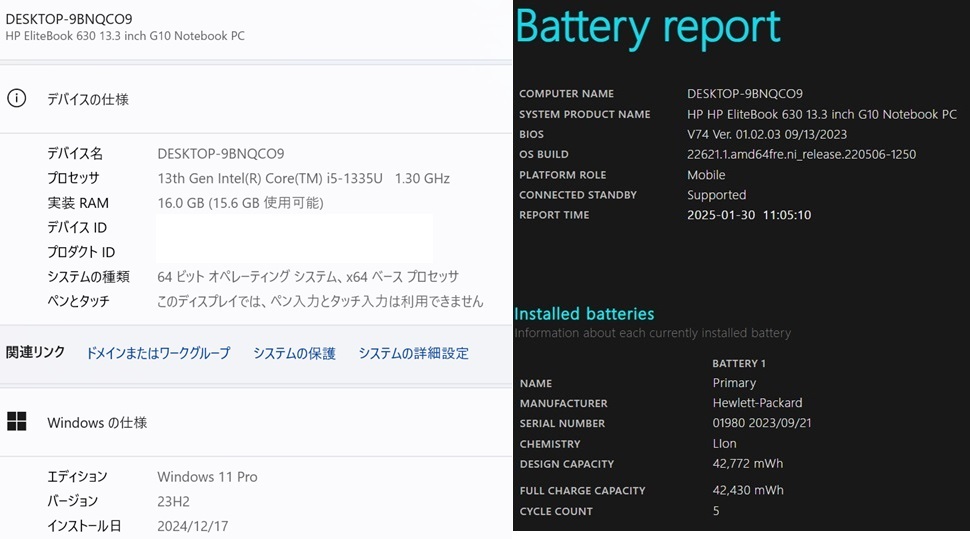Image resolution: width=970 pixels, height=539 pixels.
Task: Click the インストール日 label
Action: (84, 526)
